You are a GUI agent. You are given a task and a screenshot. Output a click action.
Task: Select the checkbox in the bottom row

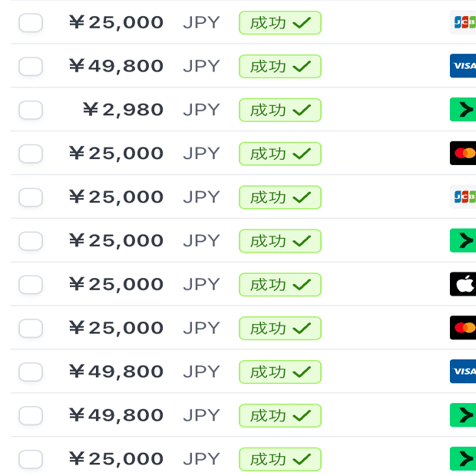coord(31,459)
